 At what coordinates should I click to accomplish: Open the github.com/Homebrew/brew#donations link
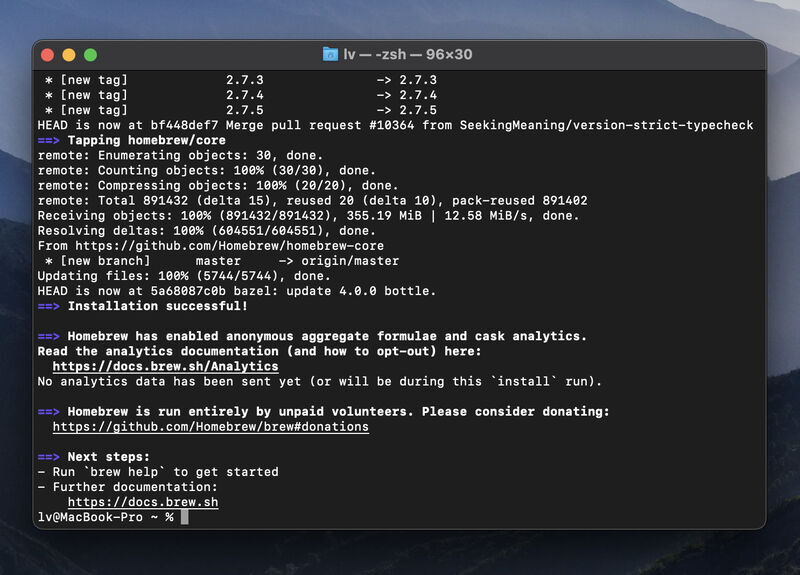coord(211,427)
